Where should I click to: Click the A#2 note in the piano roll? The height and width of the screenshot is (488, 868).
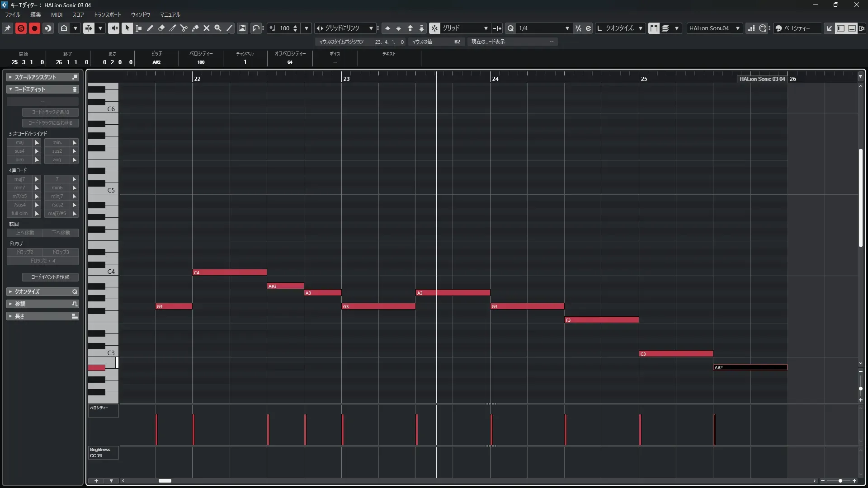click(750, 367)
